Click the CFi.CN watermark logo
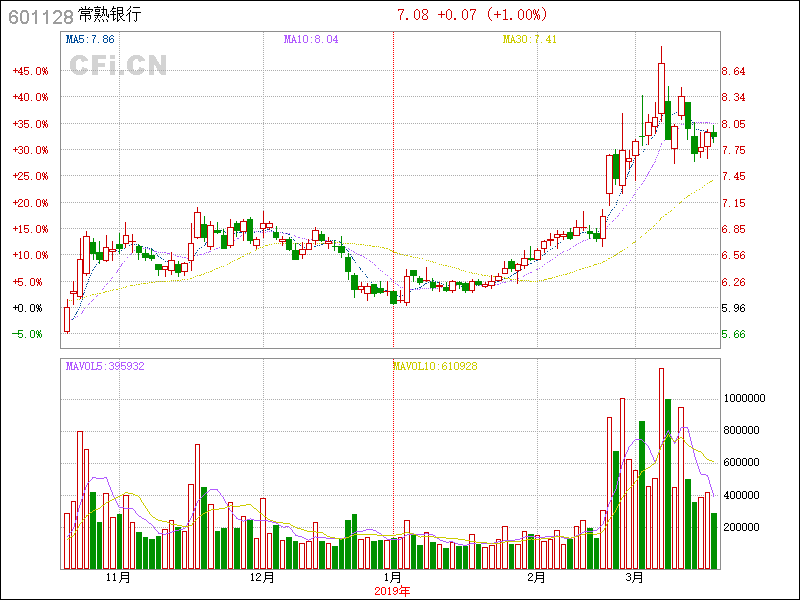 [x=118, y=65]
